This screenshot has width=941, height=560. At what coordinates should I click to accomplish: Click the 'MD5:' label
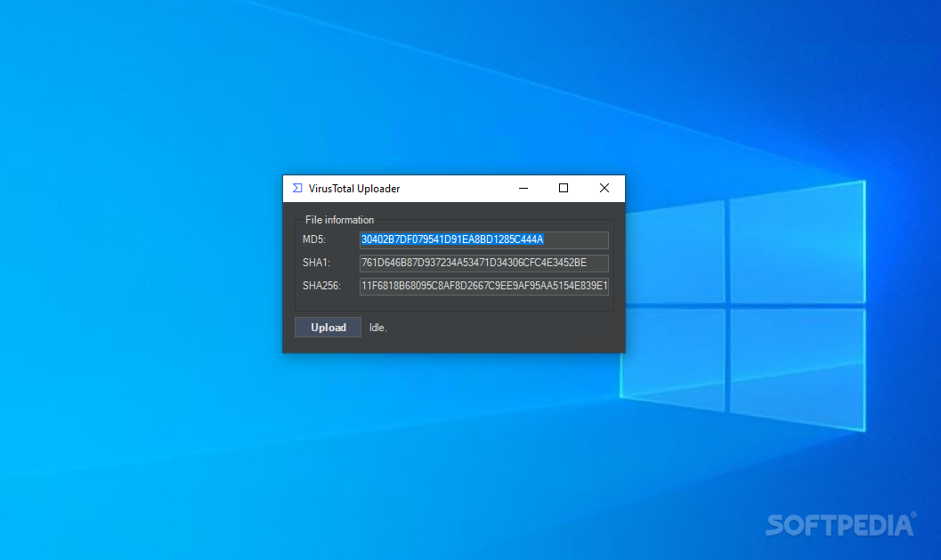pyautogui.click(x=314, y=239)
